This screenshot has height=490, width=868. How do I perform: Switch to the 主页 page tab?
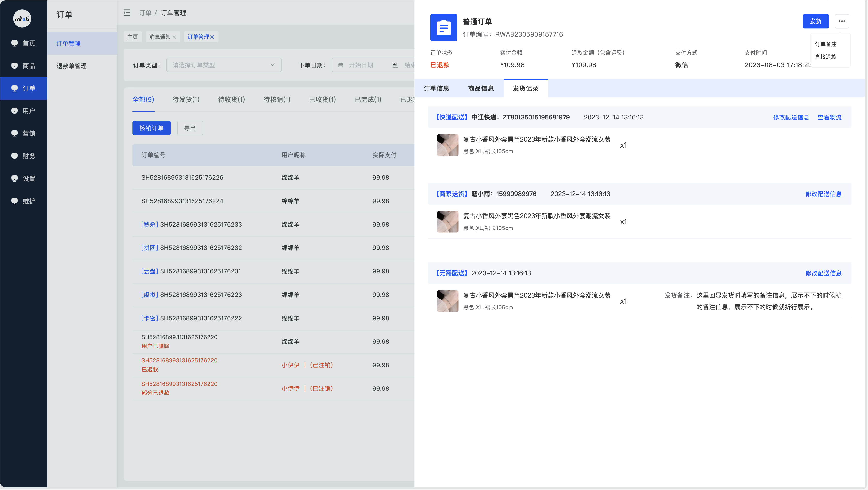click(132, 37)
